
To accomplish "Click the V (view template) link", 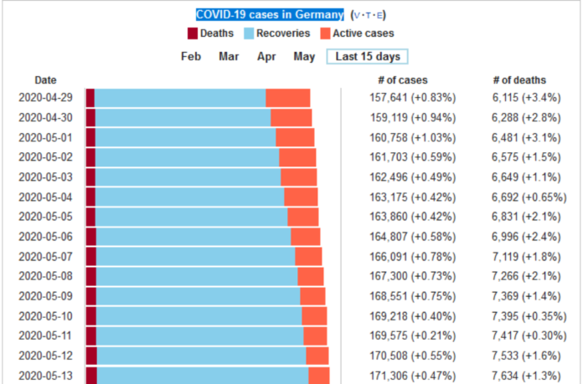I will coord(358,15).
